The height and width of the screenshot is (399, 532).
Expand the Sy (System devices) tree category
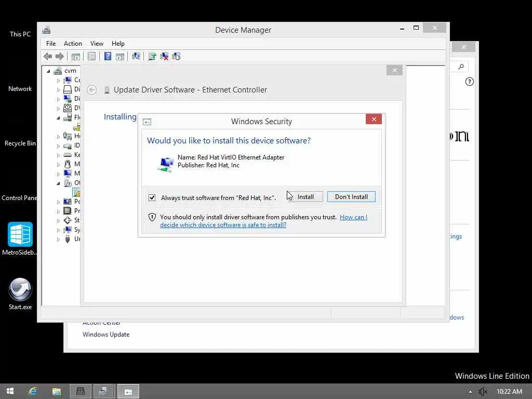point(58,230)
